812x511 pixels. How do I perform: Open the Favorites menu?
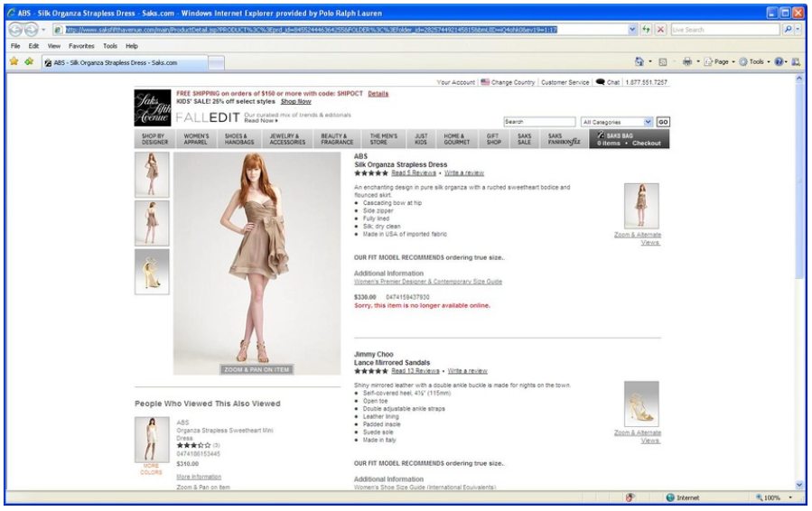81,46
